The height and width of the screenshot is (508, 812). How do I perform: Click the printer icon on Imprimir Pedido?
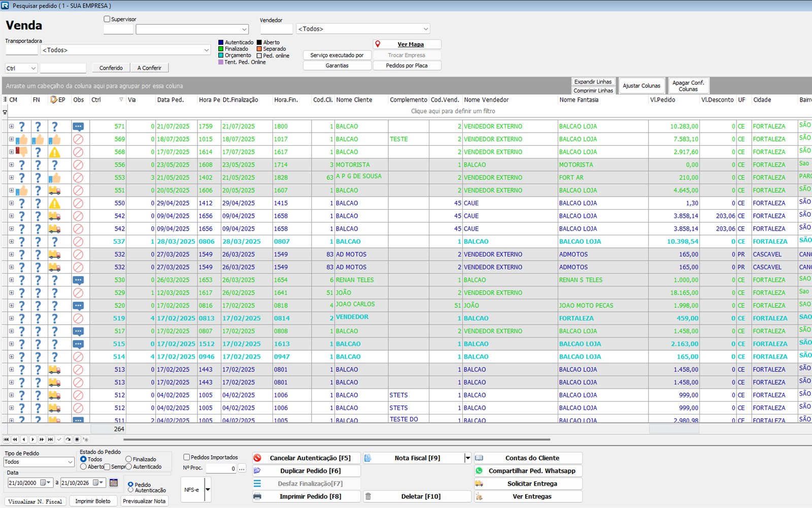click(257, 496)
